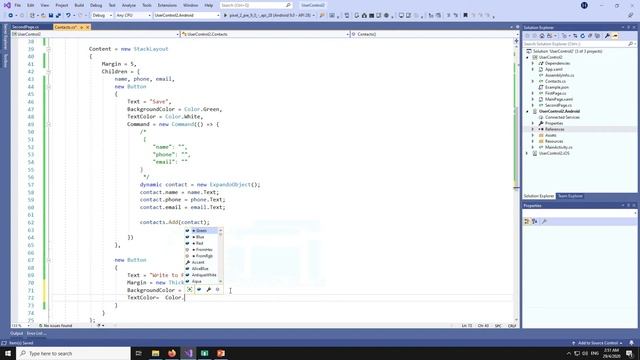Click the Bookmark toolbar icon
This screenshot has width=640, height=360.
(x=465, y=16)
